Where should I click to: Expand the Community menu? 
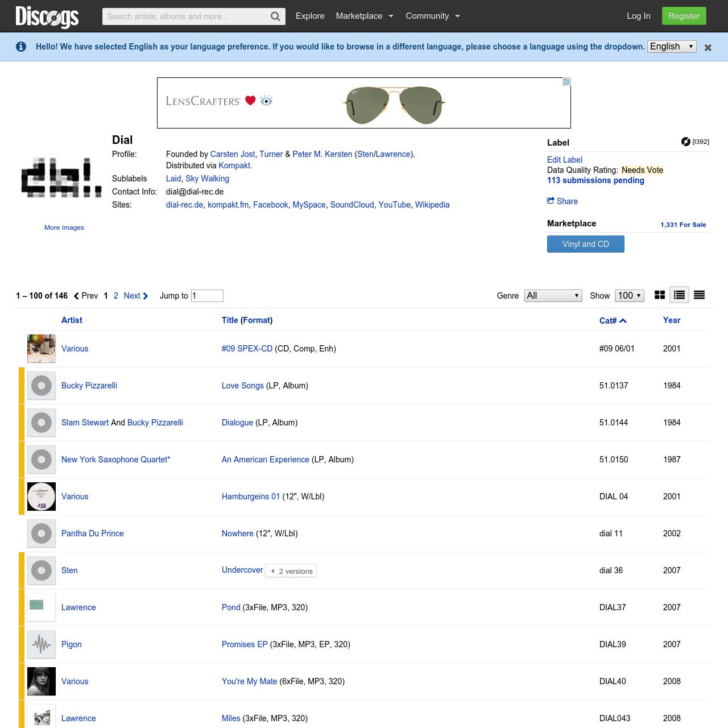pyautogui.click(x=433, y=16)
